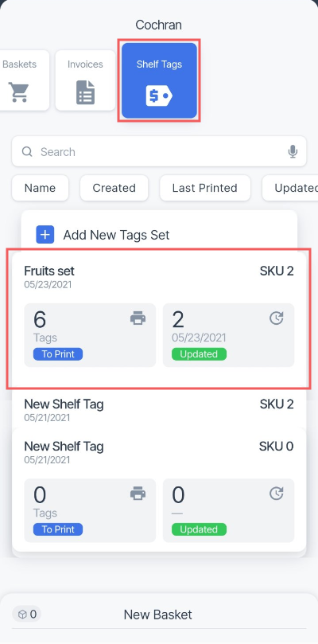The width and height of the screenshot is (318, 644).
Task: Click the clock history icon in Fruits set
Action: pos(277,318)
